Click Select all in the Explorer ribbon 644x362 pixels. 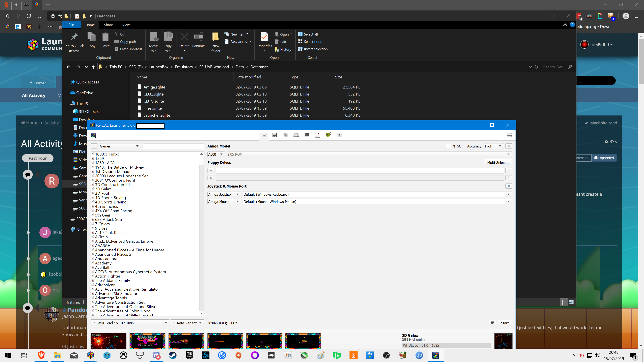point(308,34)
